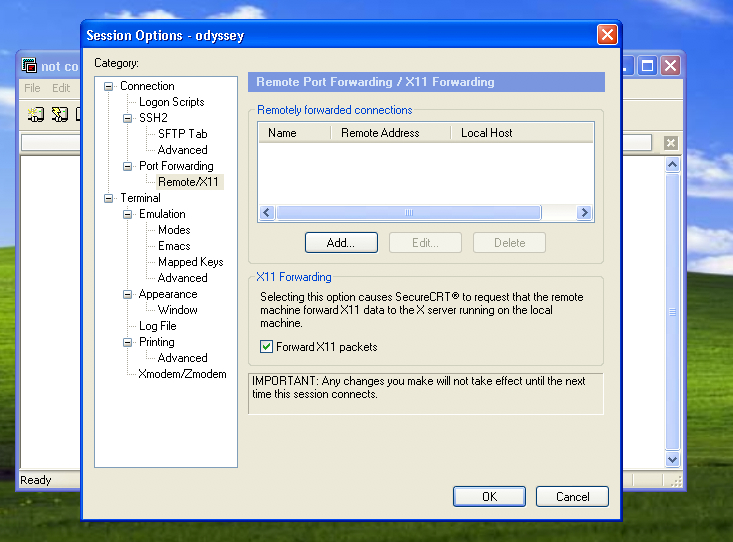Click the background window's app icon
Image resolution: width=733 pixels, height=542 pixels.
(x=29, y=65)
